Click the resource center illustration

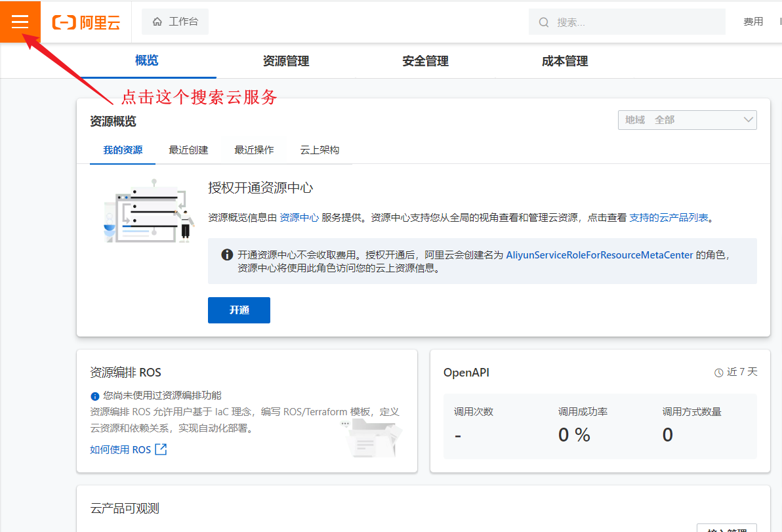coord(148,211)
